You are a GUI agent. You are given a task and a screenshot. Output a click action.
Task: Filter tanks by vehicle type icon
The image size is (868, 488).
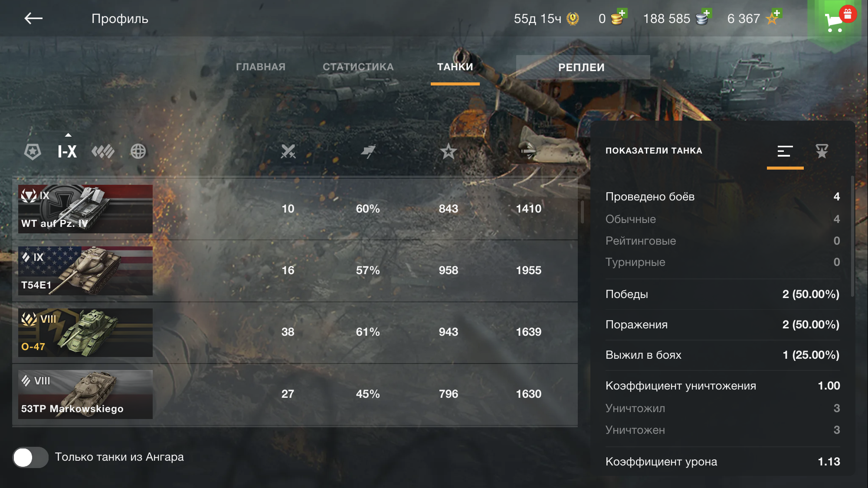[103, 151]
